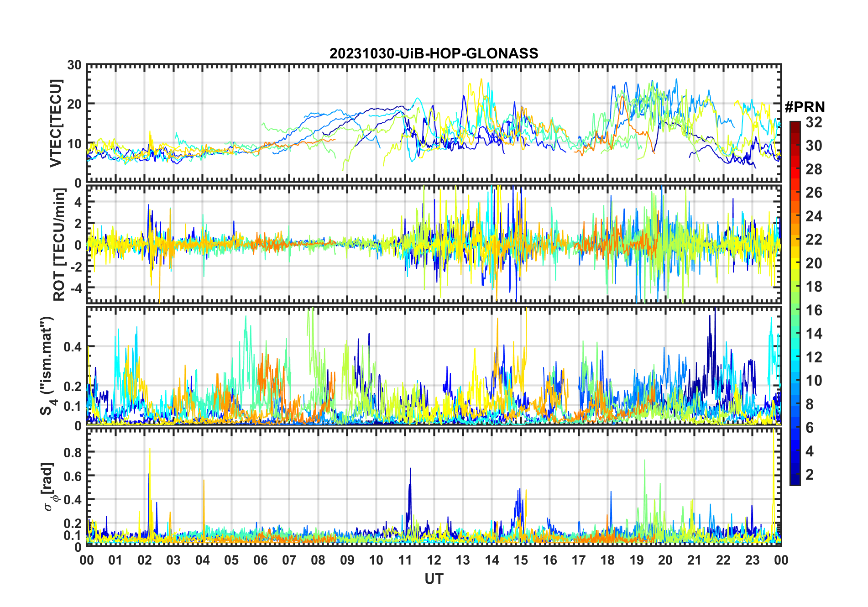This screenshot has width=868, height=607.
Task: Click the σφ[rad] y-axis label
Action: [49, 487]
